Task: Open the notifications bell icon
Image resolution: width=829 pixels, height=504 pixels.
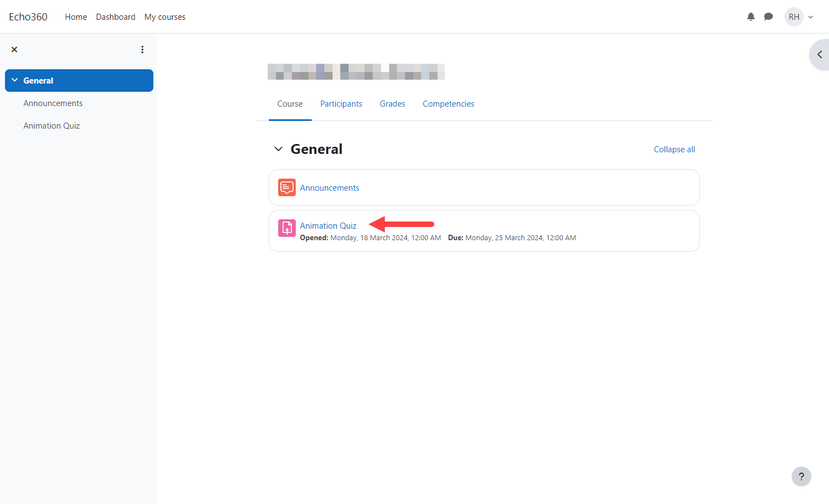Action: tap(751, 16)
